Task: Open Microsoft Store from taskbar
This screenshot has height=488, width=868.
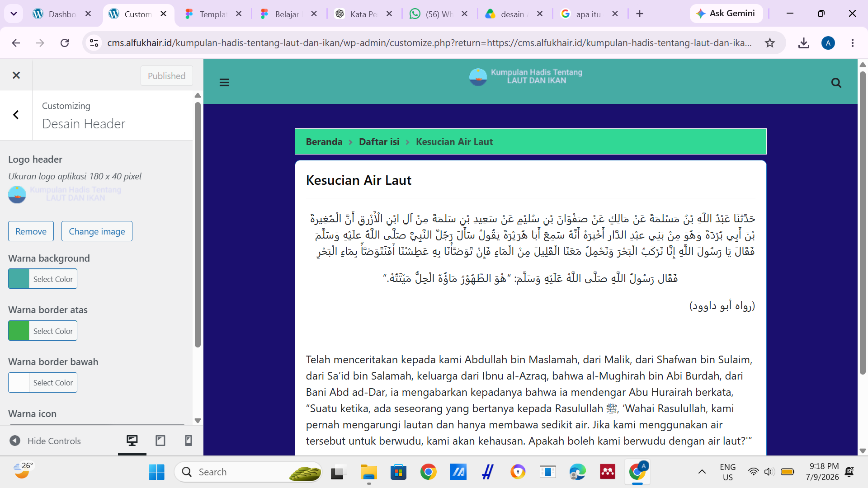Action: coord(398,472)
